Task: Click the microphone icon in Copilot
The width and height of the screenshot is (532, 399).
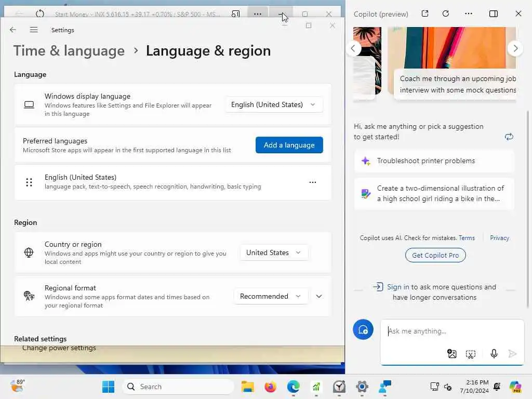Action: point(494,354)
